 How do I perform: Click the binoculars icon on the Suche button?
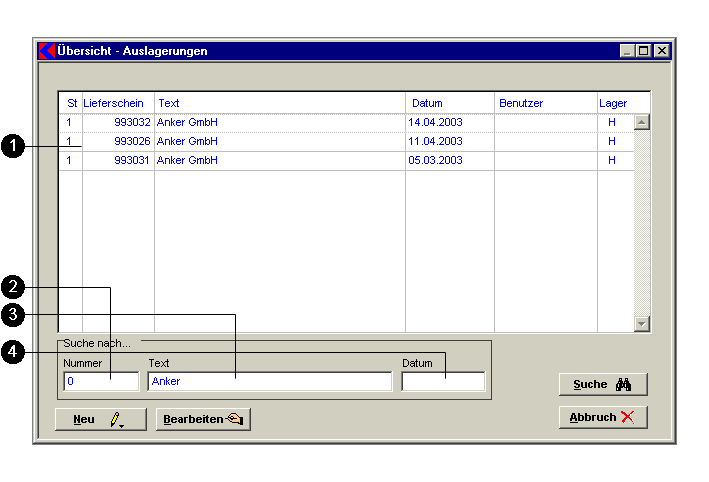[624, 385]
